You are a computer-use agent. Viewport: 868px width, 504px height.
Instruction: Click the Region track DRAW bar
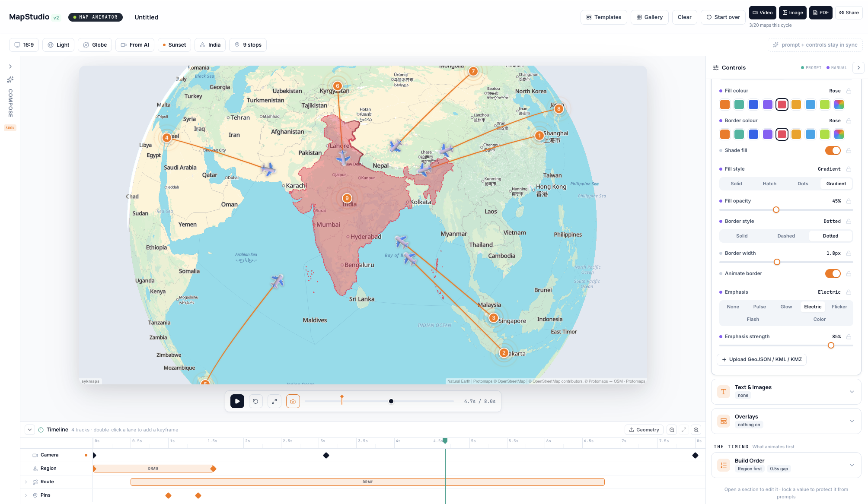(x=153, y=469)
